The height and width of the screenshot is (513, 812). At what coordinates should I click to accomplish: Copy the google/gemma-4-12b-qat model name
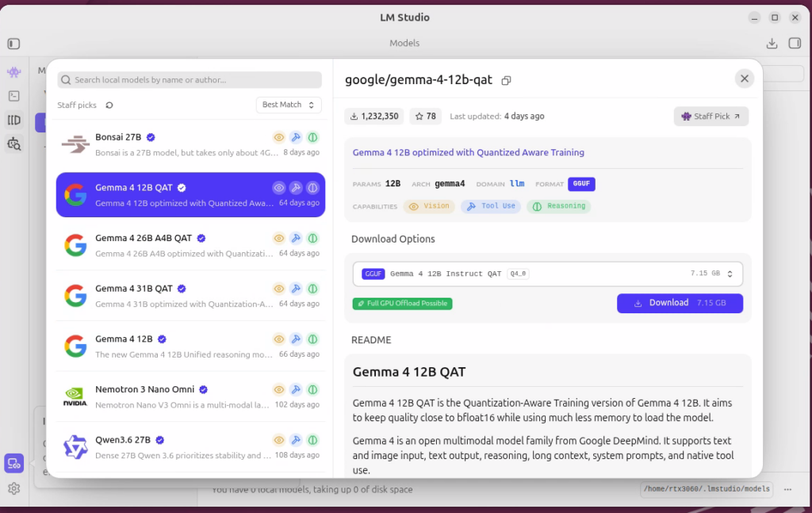(x=506, y=80)
